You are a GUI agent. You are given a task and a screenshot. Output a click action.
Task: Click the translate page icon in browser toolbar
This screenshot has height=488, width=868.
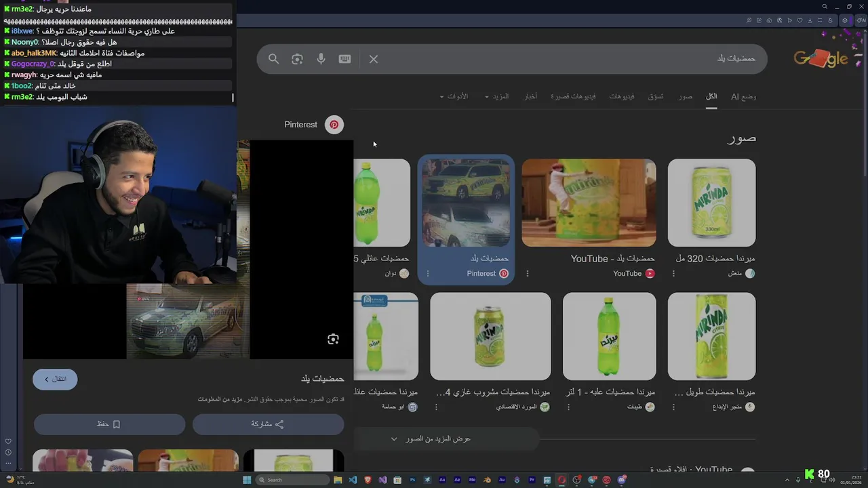[779, 20]
